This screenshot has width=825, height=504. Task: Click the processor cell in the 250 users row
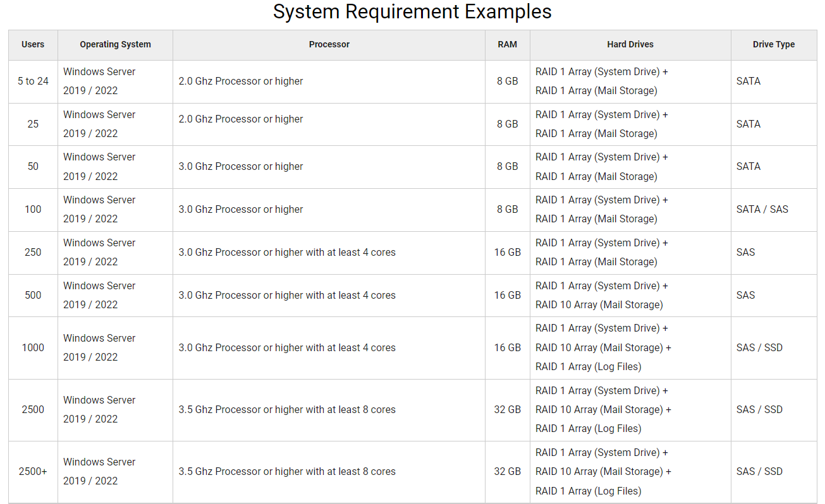pyautogui.click(x=329, y=253)
